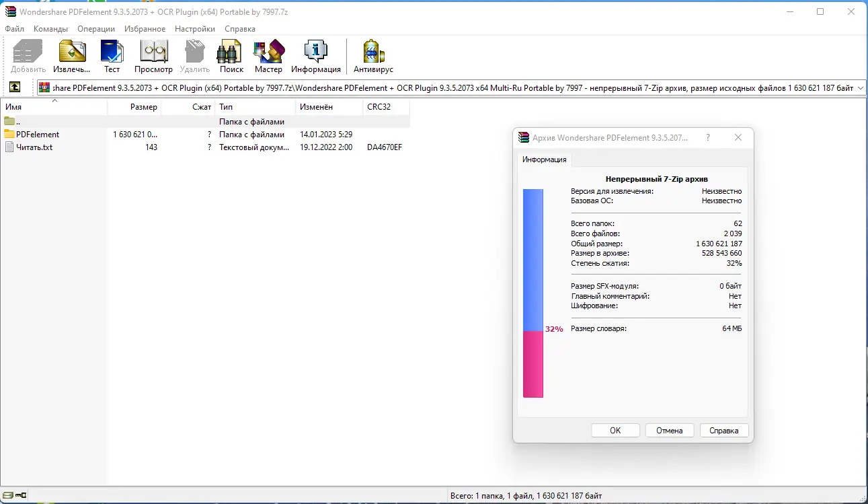Click the size value 143 cell

(151, 147)
